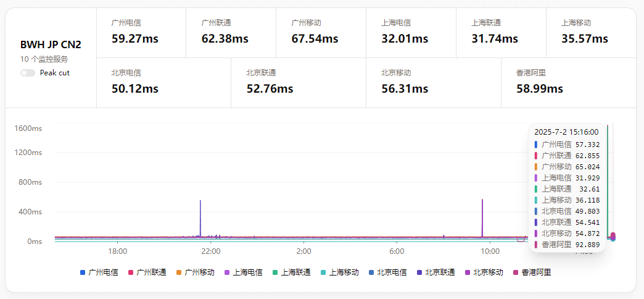Screen dimensions: 644x299
Task: Hide 上海电信 line using the legend
Action: pos(244,272)
